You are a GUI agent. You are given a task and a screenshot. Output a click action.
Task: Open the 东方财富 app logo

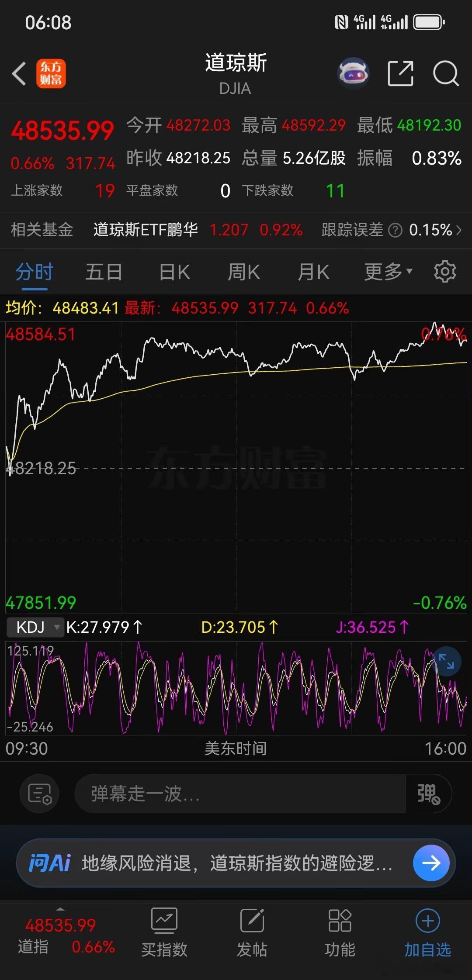pyautogui.click(x=51, y=73)
